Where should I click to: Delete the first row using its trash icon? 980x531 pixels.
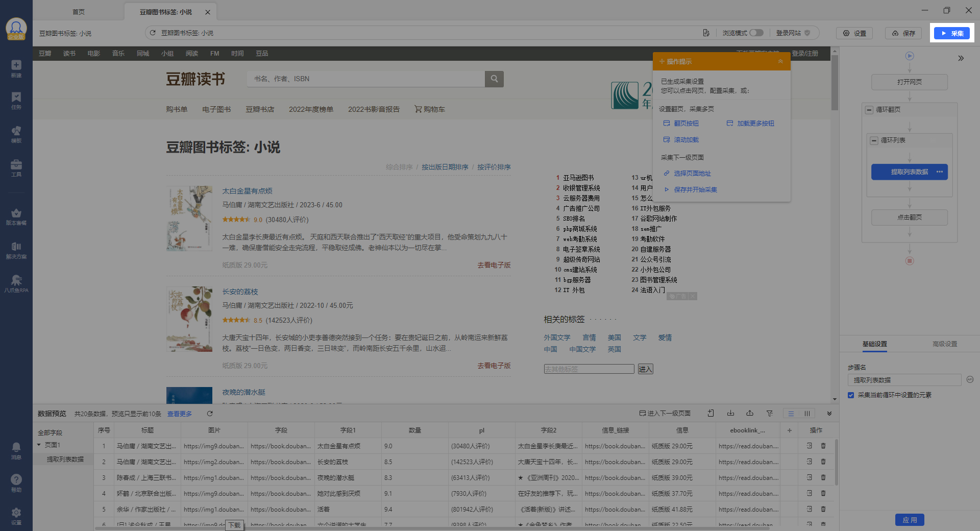[x=823, y=446]
